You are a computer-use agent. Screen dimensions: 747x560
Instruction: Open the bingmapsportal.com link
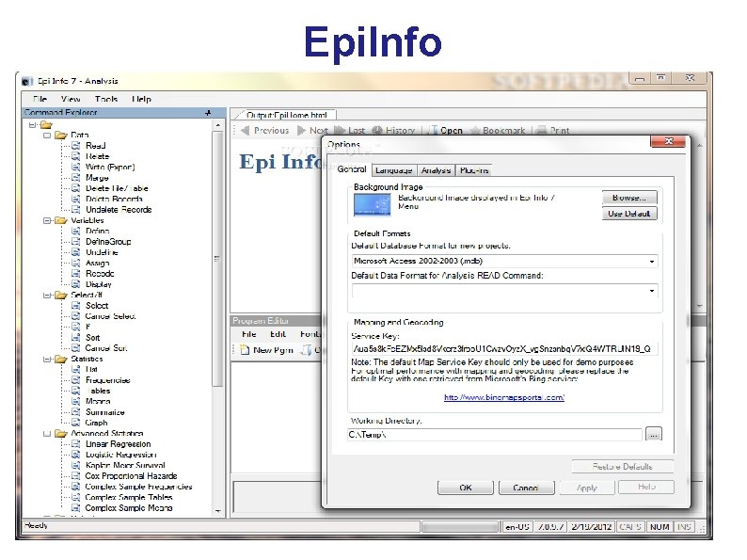(504, 397)
